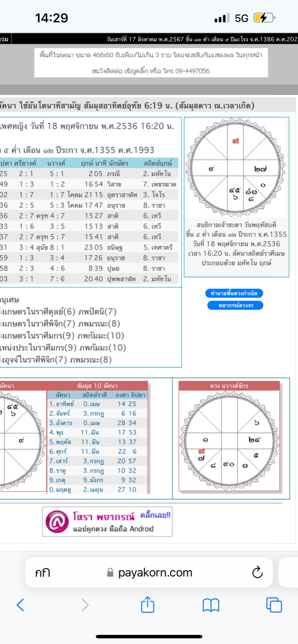Select the 6.ศุกร์ row

97,452
